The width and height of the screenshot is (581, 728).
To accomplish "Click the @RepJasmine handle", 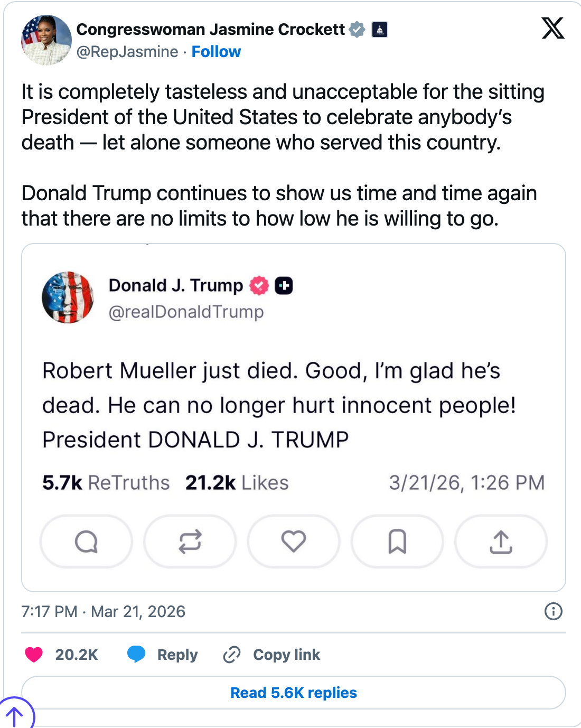I will coord(127,52).
